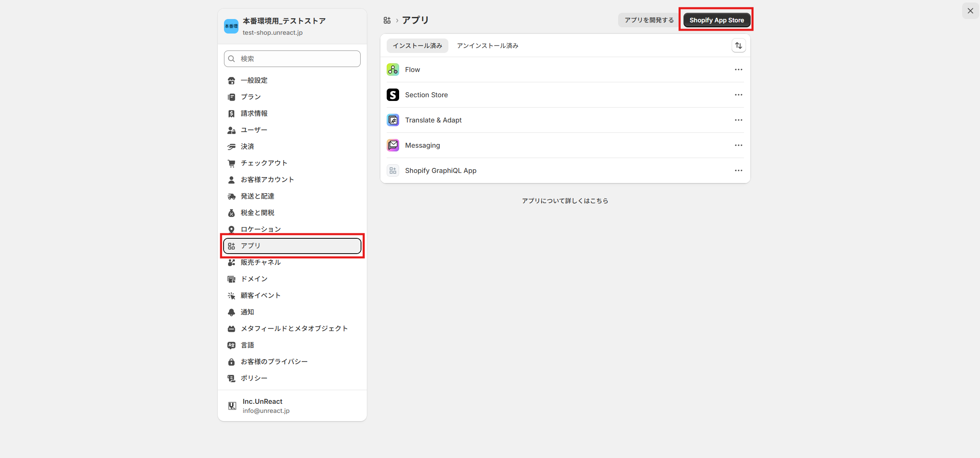
Task: Switch to the アンインストール済み tab
Action: pyautogui.click(x=487, y=46)
